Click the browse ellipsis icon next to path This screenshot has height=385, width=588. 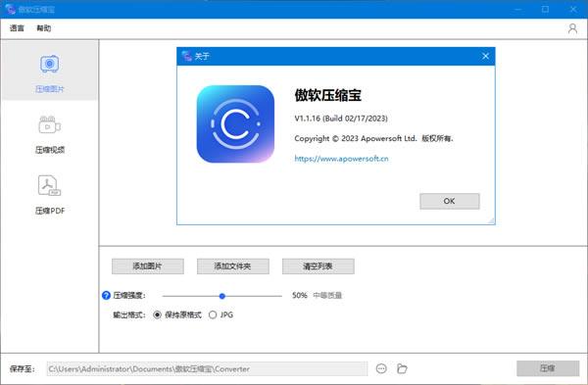(381, 369)
